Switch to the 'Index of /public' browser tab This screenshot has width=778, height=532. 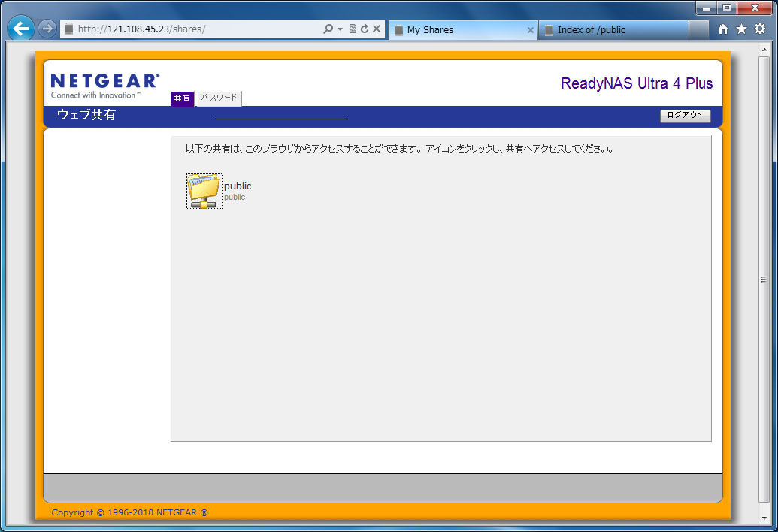(613, 30)
